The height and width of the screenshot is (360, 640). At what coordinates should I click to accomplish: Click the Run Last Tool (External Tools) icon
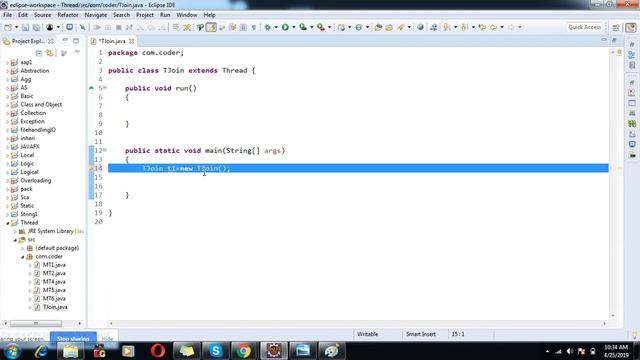coord(321,27)
